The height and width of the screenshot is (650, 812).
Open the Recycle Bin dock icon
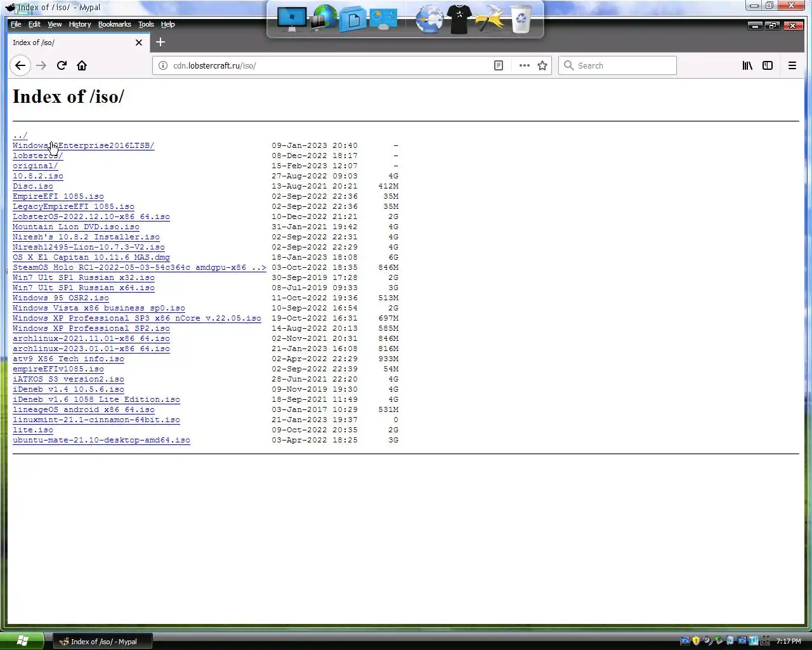(521, 20)
